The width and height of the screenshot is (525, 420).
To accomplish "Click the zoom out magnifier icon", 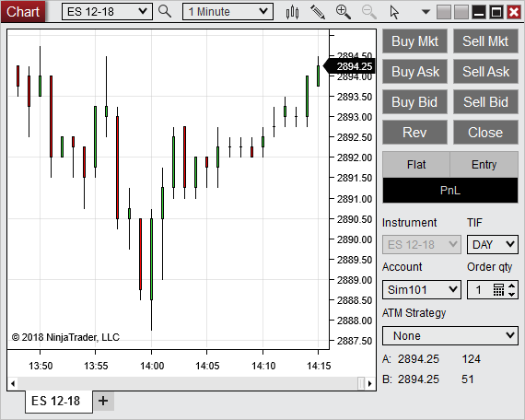I will 369,12.
